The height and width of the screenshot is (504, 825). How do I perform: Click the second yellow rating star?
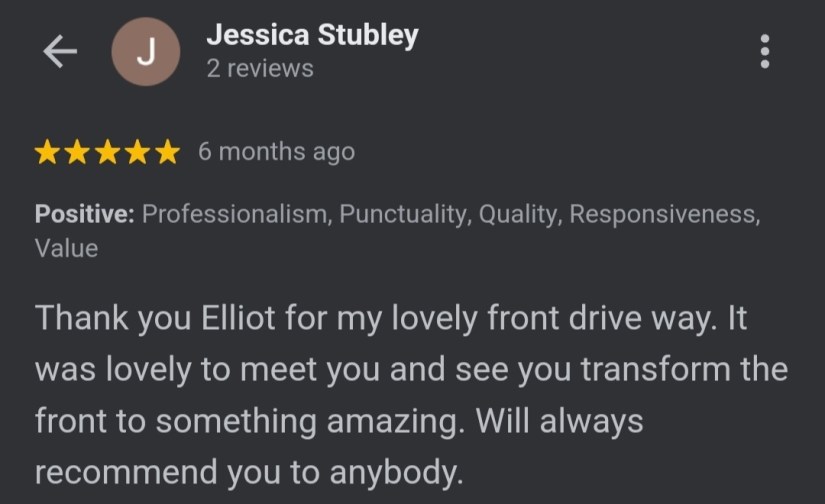pyautogui.click(x=77, y=152)
